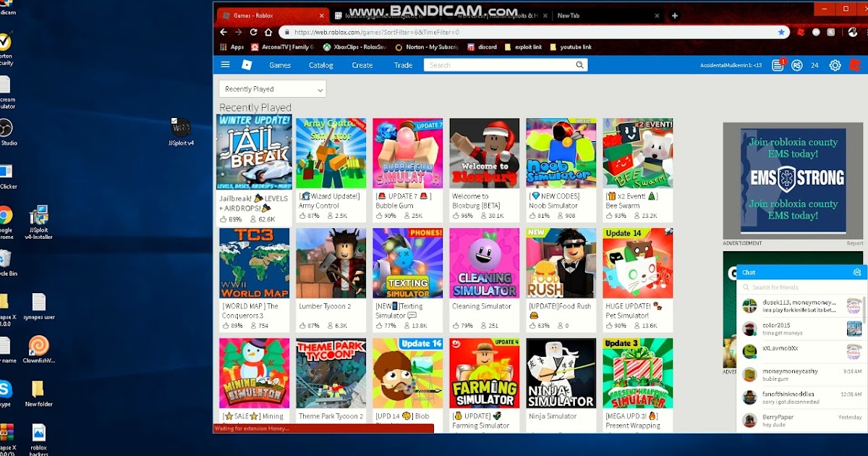Open the Lumber Tycoon 2 thumbnail
This screenshot has width=868, height=456.
click(x=331, y=263)
